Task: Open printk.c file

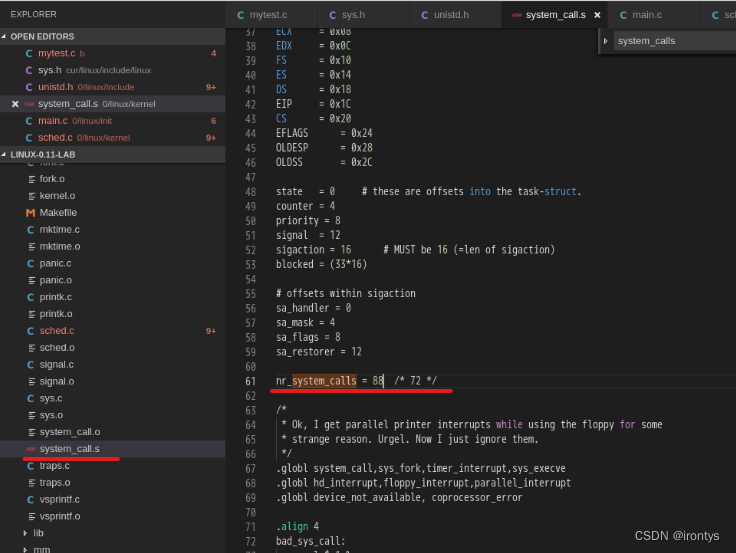Action: (x=113, y=297)
